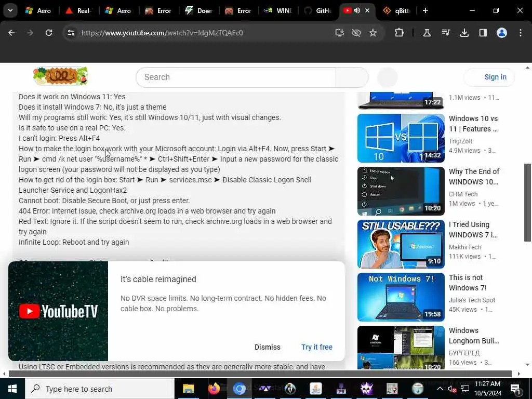
Task: Switch to the Real- tab
Action: point(78,10)
